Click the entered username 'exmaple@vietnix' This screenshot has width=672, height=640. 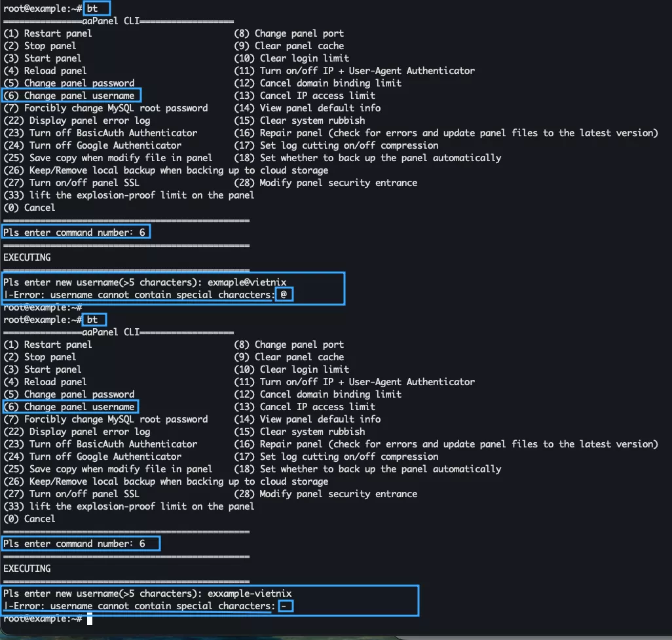tap(247, 282)
